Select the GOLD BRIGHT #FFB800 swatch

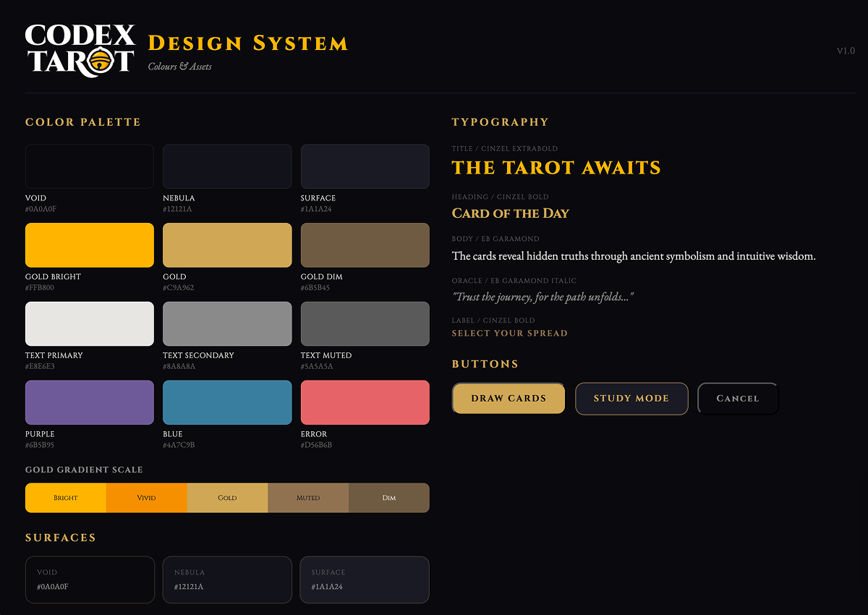point(89,245)
